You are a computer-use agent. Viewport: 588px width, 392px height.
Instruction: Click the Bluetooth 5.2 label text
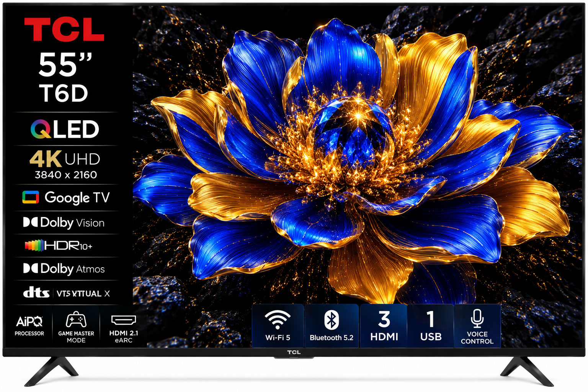tap(332, 338)
